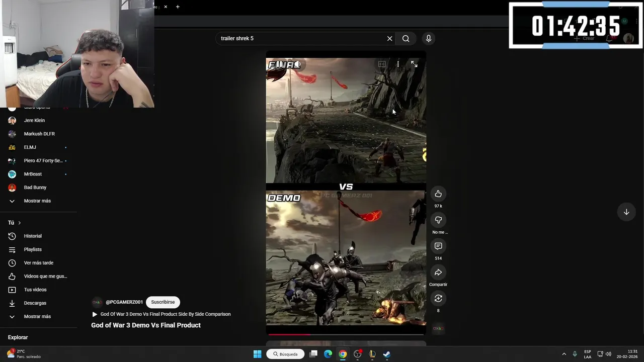Open Steam from the taskbar
644x362 pixels.
pos(387,354)
